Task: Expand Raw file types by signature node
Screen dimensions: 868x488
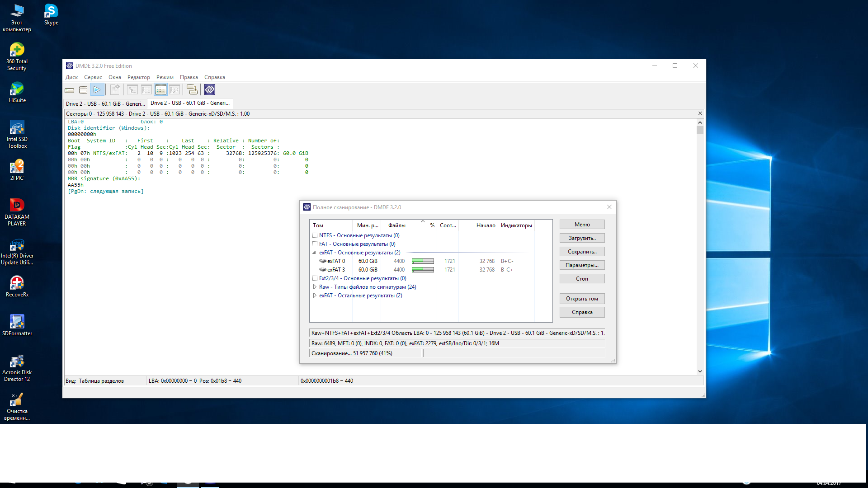Action: click(x=314, y=287)
